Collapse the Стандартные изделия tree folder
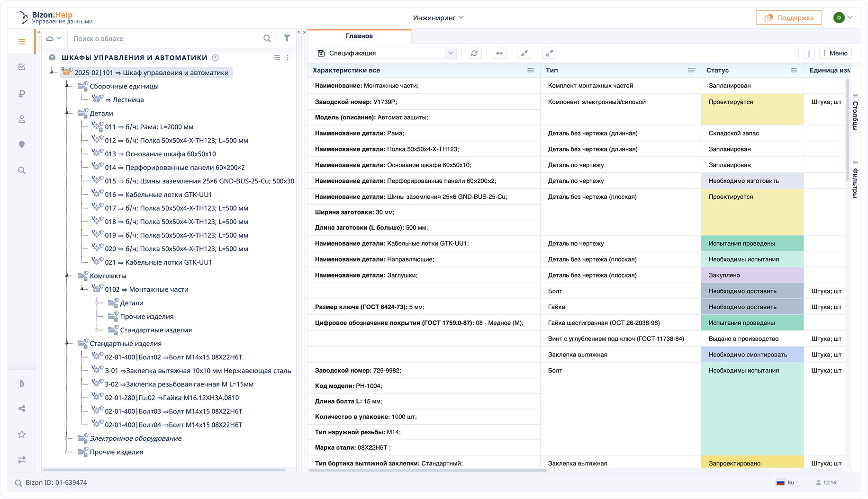 [67, 344]
